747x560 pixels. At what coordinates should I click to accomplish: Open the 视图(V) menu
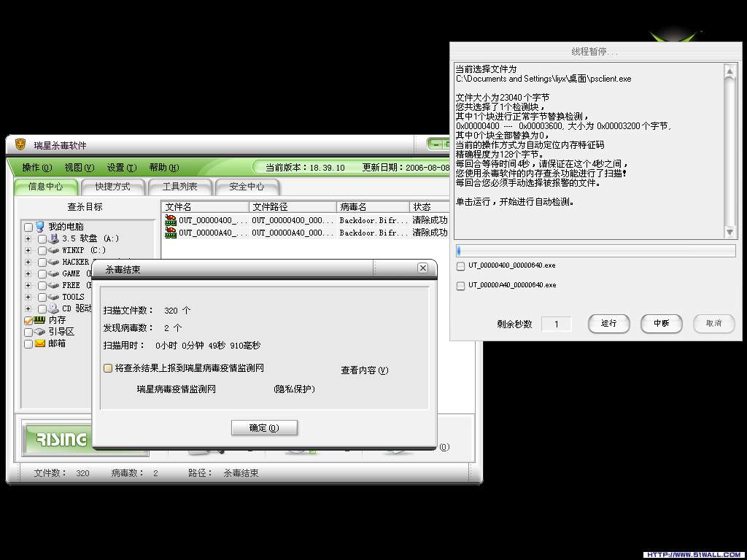(79, 168)
